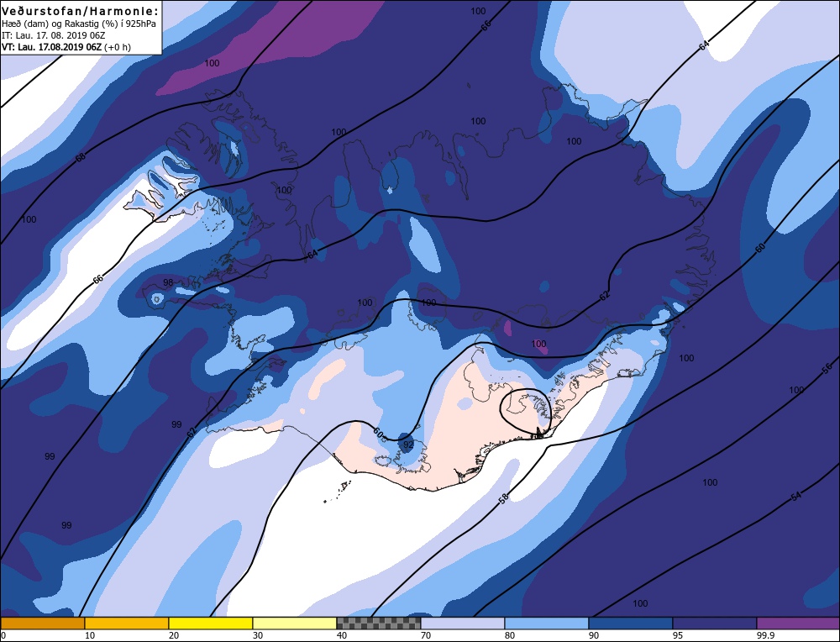
Task: Click the contour label 56 at right edge
Action: 827,367
